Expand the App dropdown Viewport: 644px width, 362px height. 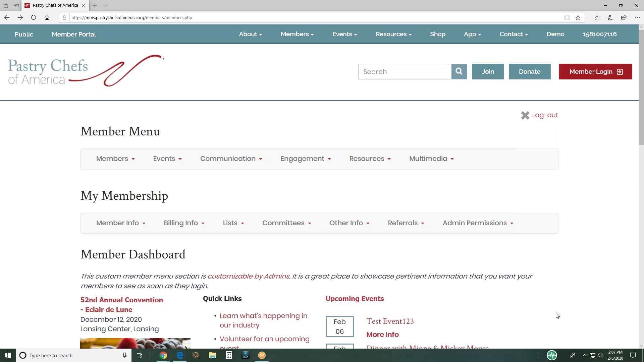click(x=472, y=34)
